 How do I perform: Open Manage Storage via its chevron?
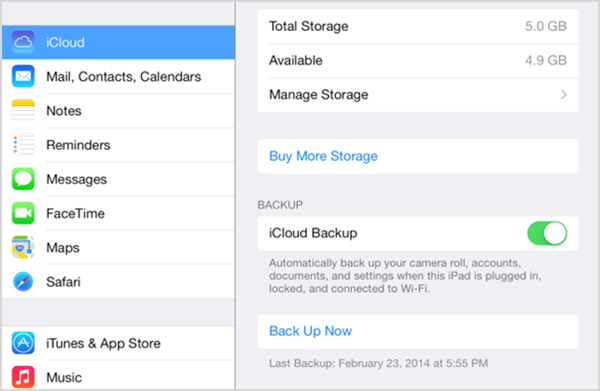tap(563, 94)
